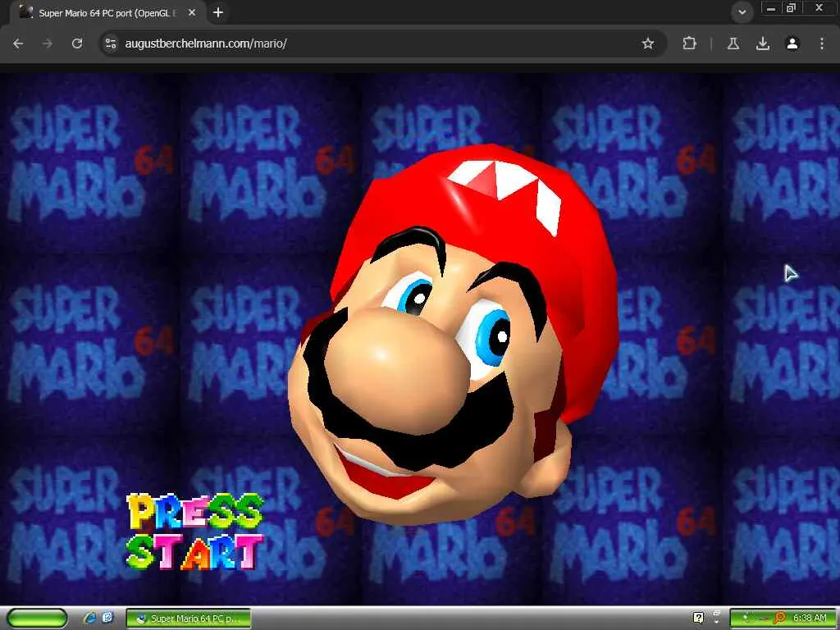The image size is (840, 630).
Task: Open the Chrome profile avatar
Action: (x=792, y=43)
